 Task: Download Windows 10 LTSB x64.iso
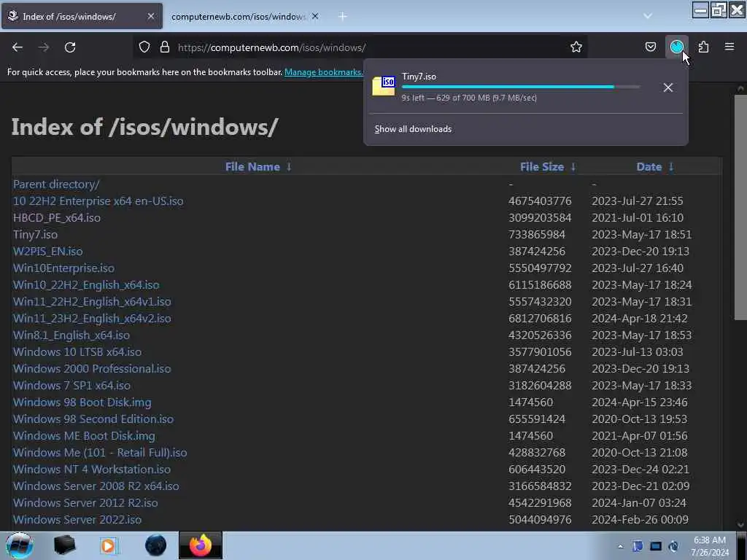point(77,352)
